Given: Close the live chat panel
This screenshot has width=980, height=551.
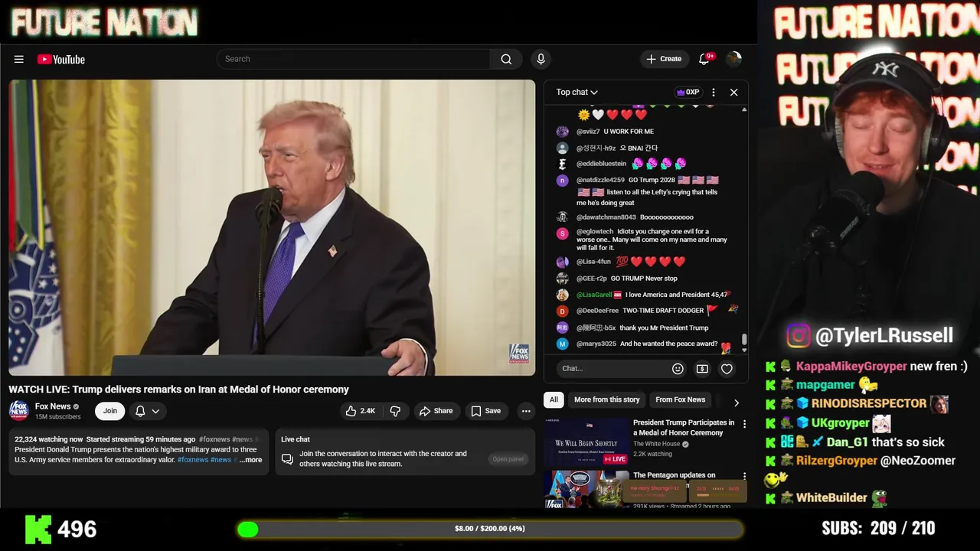Looking at the screenshot, I should [733, 92].
